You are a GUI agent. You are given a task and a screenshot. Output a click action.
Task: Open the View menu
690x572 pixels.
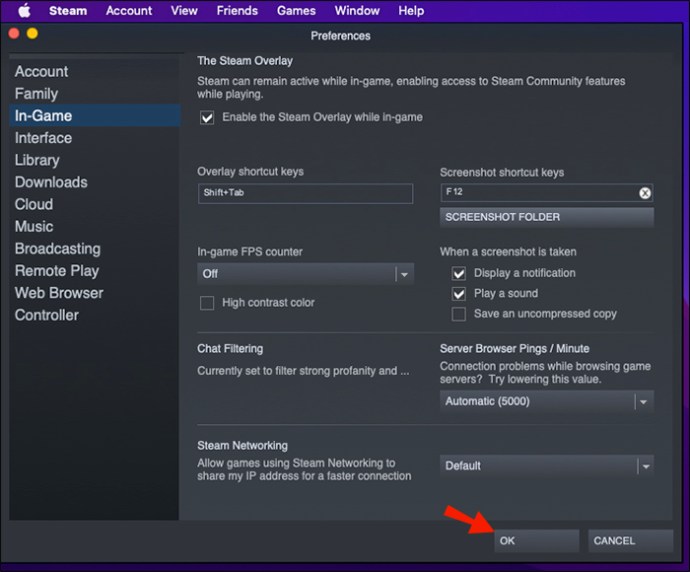point(184,10)
